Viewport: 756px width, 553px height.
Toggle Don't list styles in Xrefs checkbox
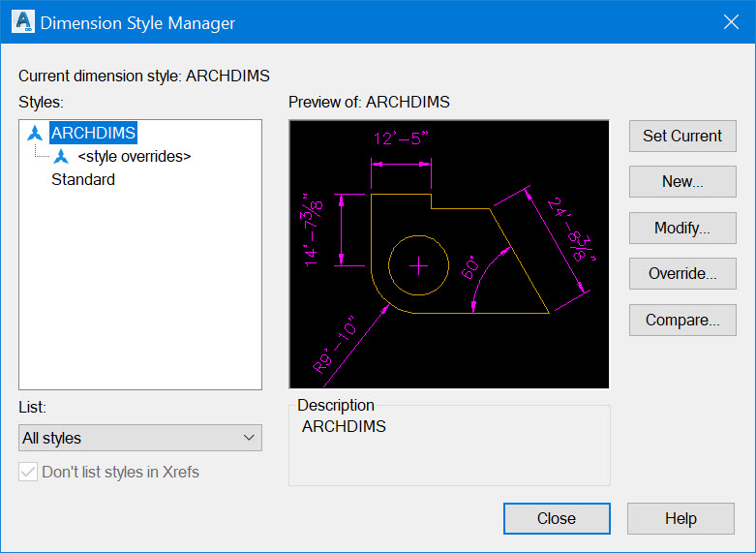[x=29, y=473]
